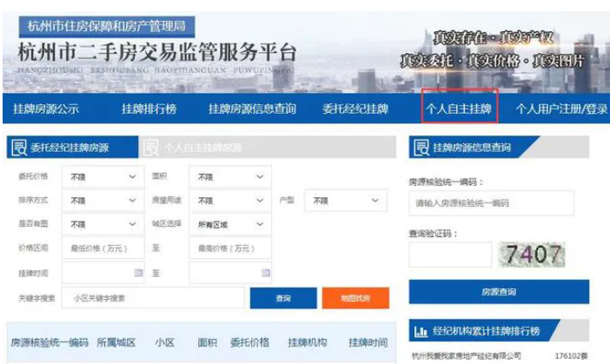Open the start date calendar icon for 挂牌时间

138,273
